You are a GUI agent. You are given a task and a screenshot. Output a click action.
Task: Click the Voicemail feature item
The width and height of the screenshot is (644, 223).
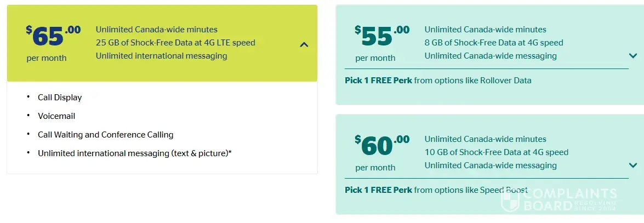point(56,116)
